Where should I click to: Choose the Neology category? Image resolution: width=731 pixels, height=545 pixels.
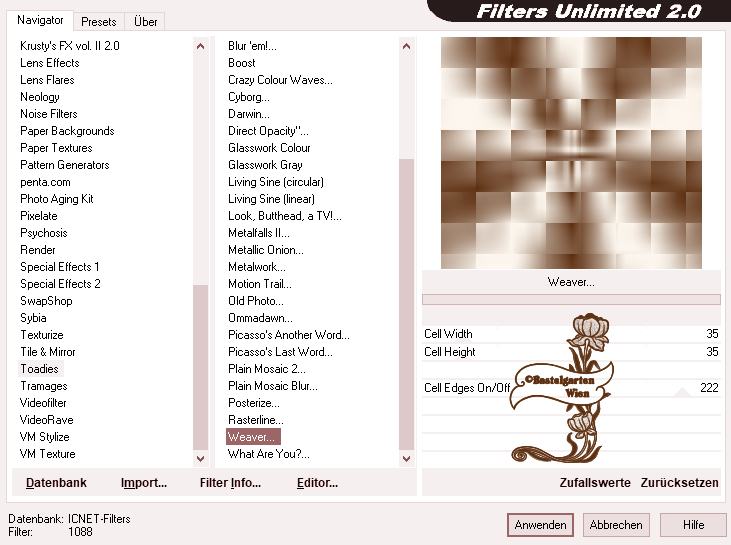point(40,97)
